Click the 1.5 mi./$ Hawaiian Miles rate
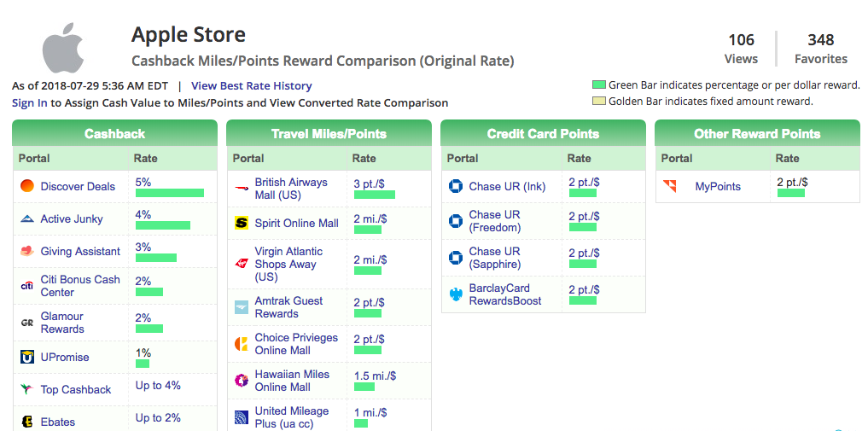 (x=375, y=376)
